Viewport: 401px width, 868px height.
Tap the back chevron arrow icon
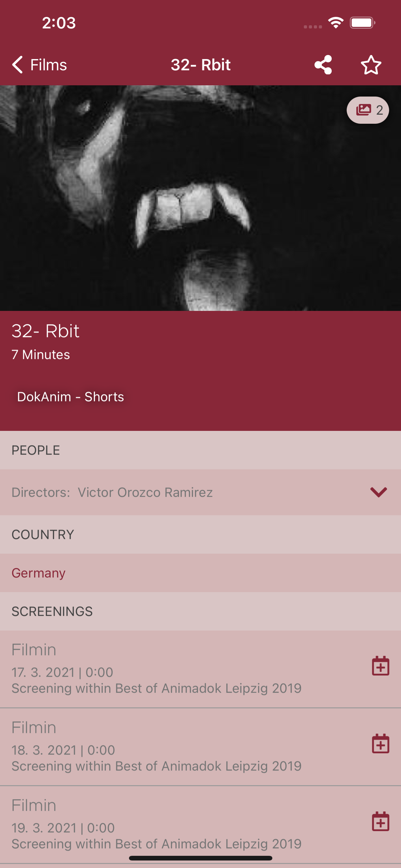pos(17,65)
